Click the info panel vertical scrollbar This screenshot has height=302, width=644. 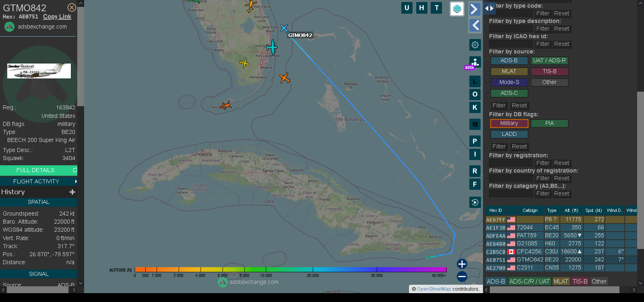click(x=80, y=56)
